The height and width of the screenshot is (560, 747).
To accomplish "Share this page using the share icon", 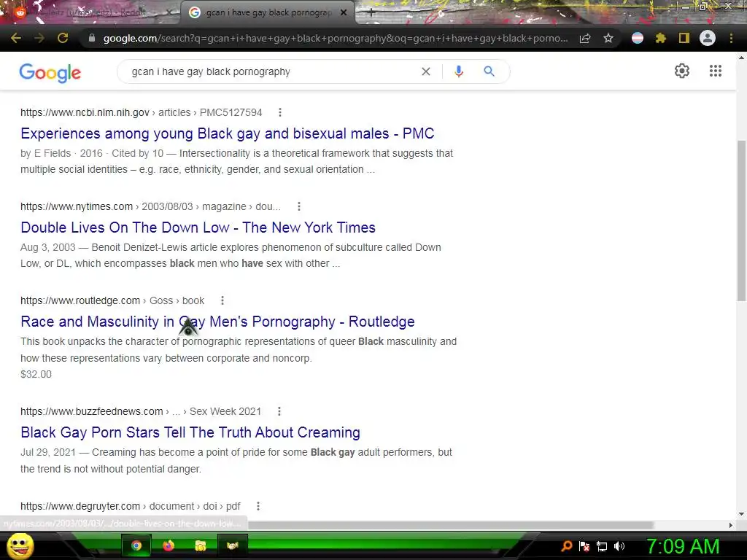I will click(x=585, y=38).
